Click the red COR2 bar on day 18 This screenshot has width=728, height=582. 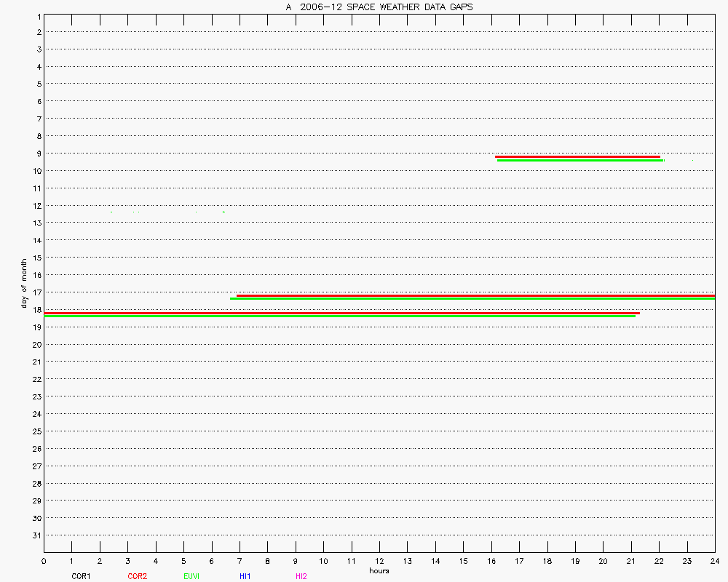pos(341,313)
